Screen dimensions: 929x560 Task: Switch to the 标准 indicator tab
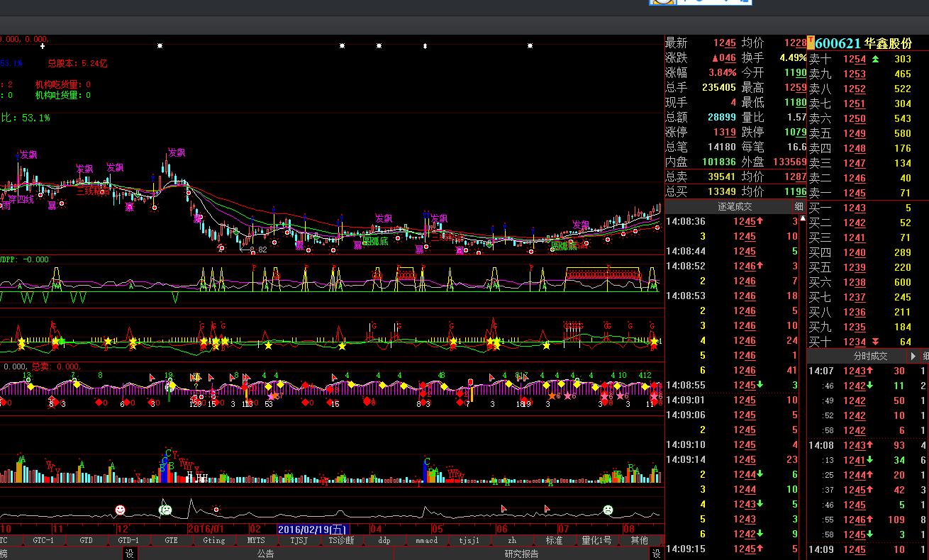point(554,540)
